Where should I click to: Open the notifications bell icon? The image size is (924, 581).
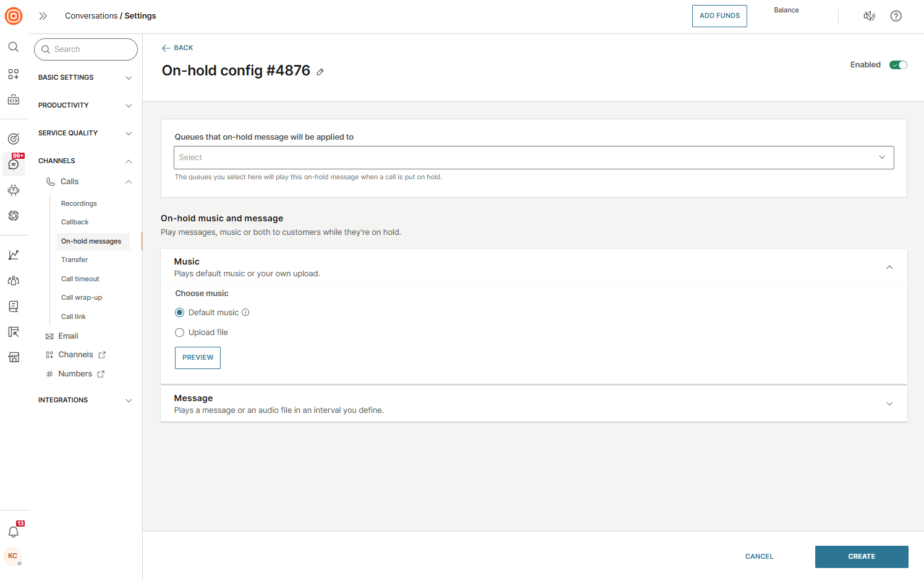pyautogui.click(x=14, y=532)
